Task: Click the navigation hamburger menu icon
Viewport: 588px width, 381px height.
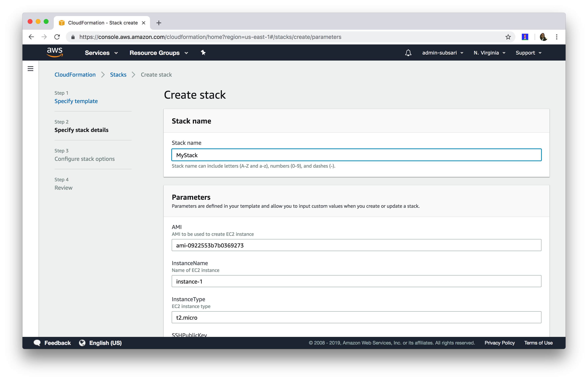Action: click(x=30, y=69)
